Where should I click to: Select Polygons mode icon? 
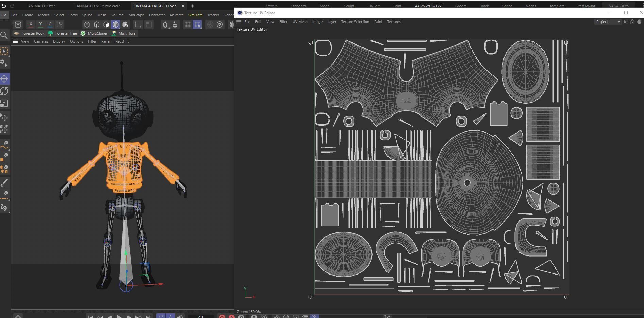(106, 24)
